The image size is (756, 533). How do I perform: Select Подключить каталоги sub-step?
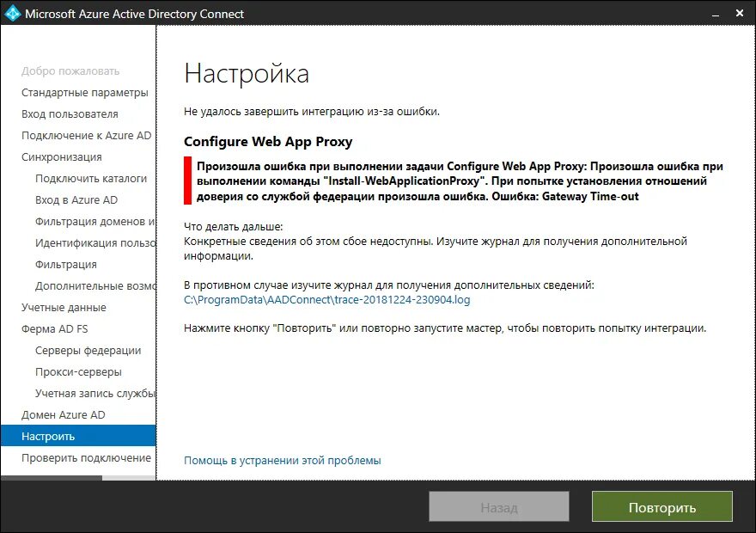tap(91, 179)
